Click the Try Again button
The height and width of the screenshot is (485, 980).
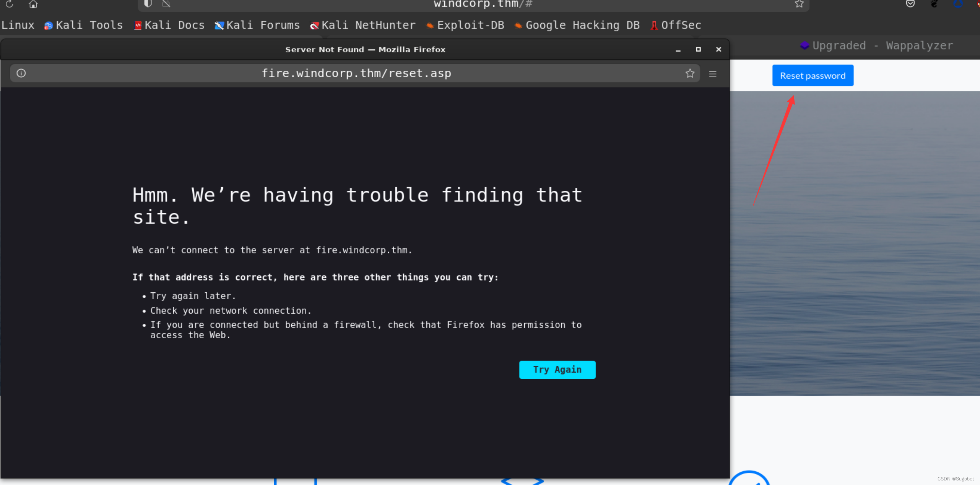(557, 370)
